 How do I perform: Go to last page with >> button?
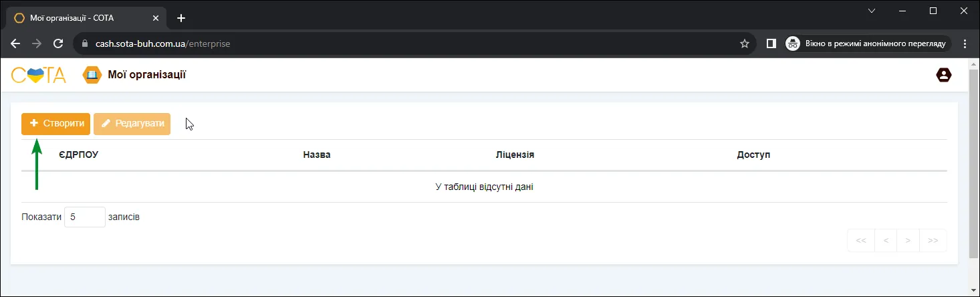coord(933,240)
